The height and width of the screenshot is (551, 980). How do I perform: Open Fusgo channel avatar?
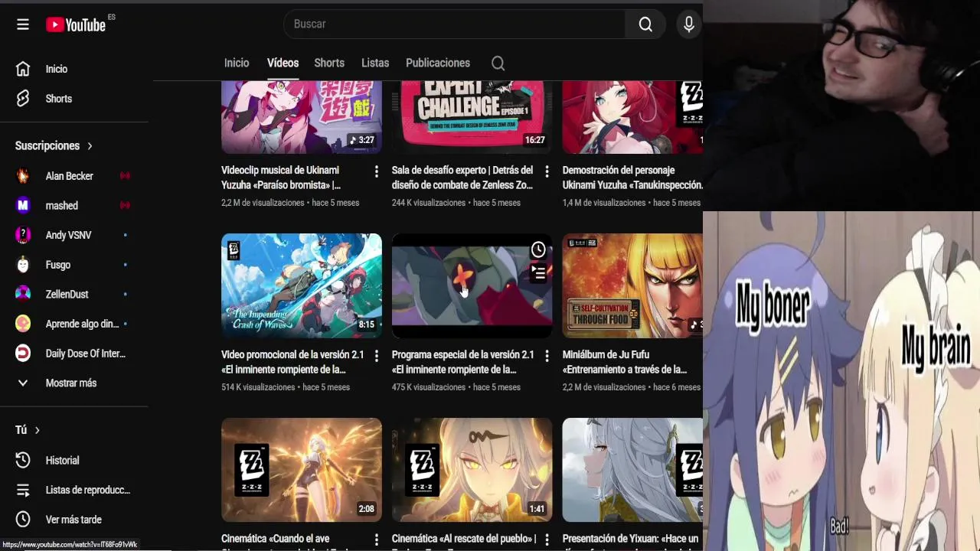[23, 265]
